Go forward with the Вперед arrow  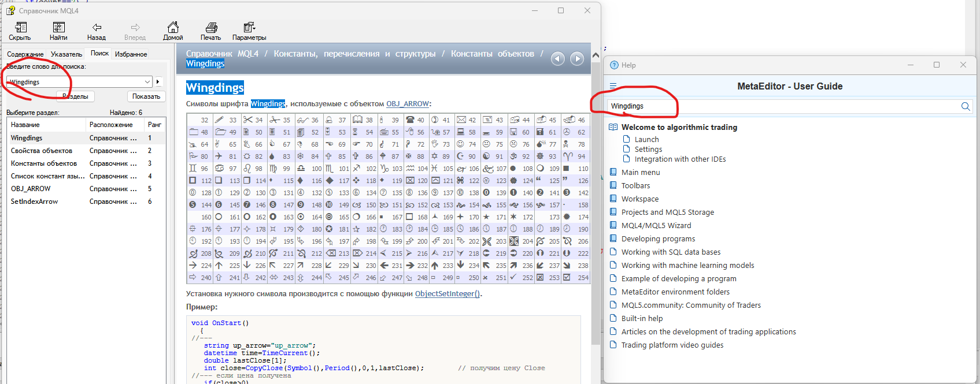click(x=135, y=31)
